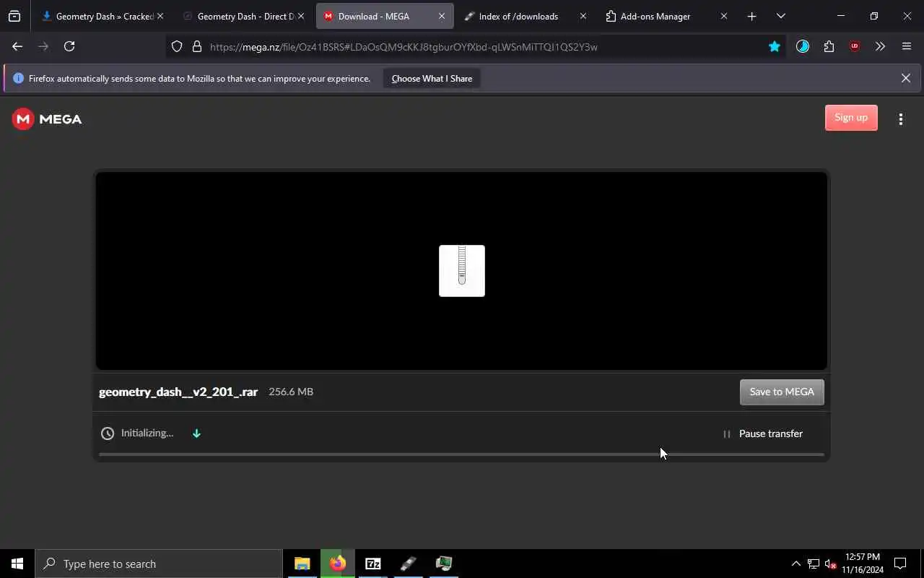Open a new browser tab
924x578 pixels.
tap(751, 16)
